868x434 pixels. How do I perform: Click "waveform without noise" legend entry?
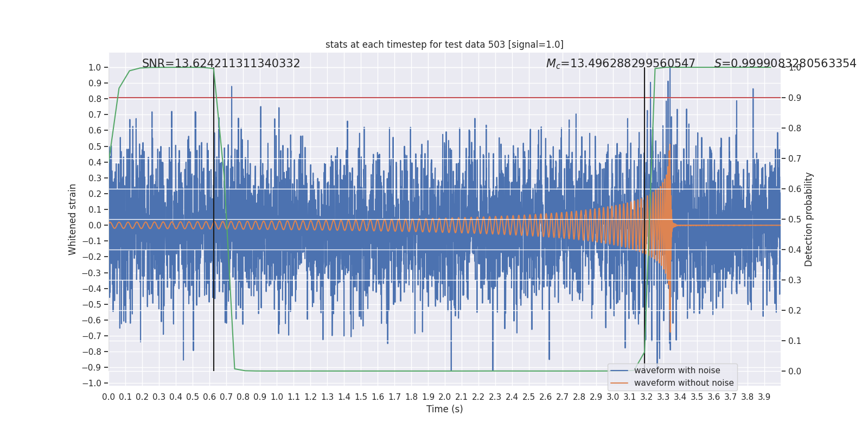[x=684, y=383]
